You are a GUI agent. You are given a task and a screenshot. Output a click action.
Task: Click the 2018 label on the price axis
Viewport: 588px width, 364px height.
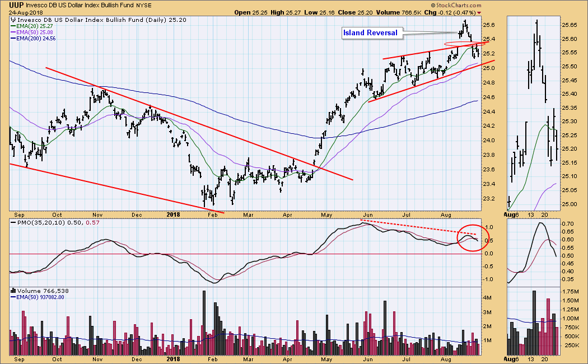coord(173,215)
